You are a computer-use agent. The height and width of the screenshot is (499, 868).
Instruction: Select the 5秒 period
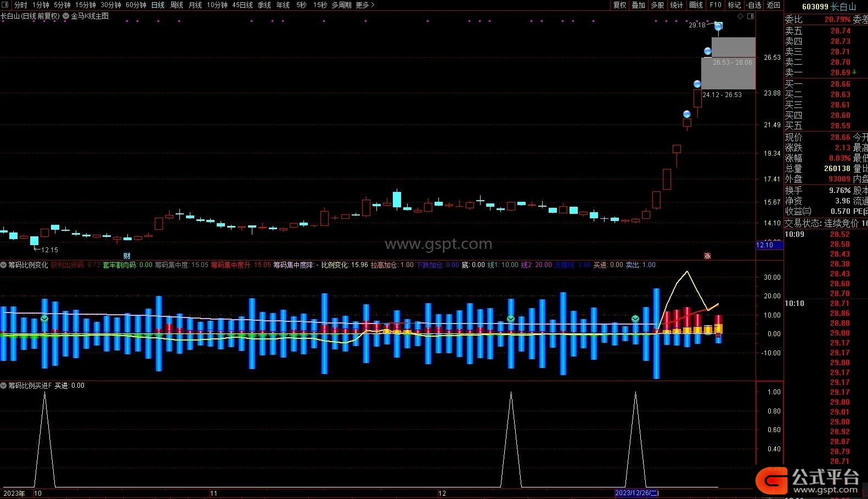tap(301, 5)
